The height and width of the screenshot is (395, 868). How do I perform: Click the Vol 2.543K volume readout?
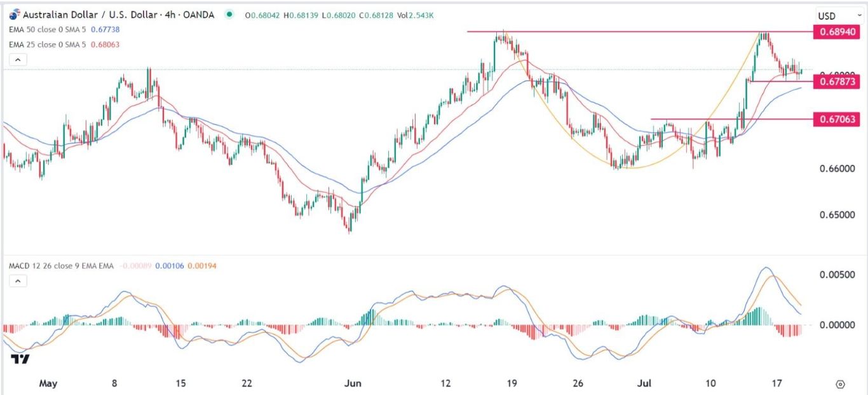(414, 15)
